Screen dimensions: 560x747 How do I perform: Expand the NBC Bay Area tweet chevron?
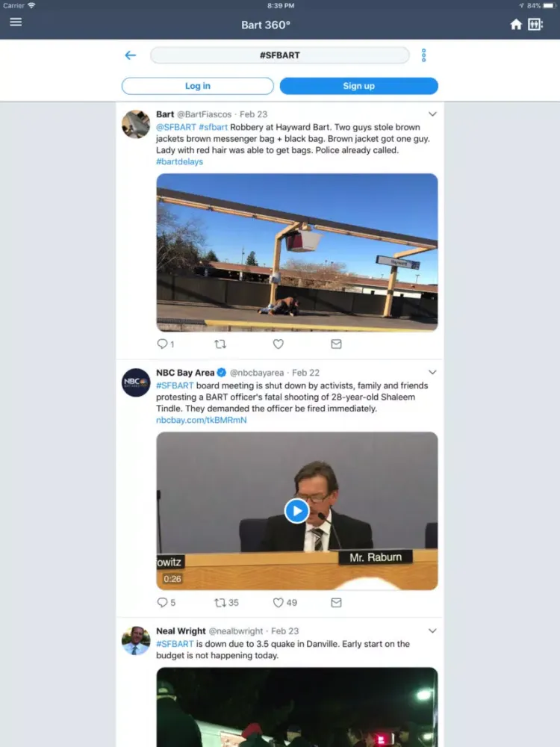pyautogui.click(x=432, y=372)
